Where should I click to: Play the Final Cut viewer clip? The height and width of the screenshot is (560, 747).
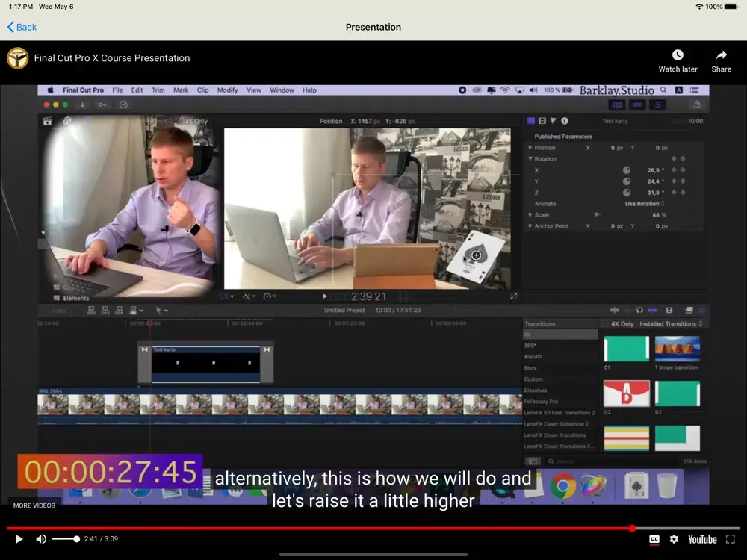325,296
